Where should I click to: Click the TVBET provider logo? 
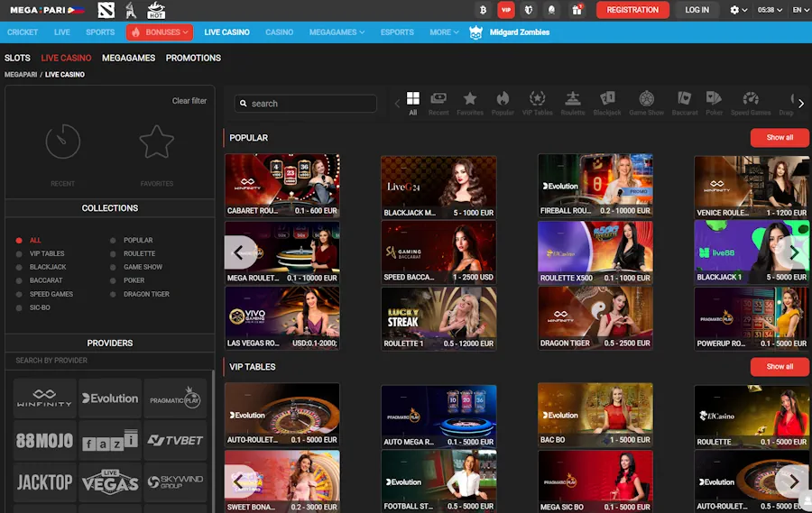point(175,440)
